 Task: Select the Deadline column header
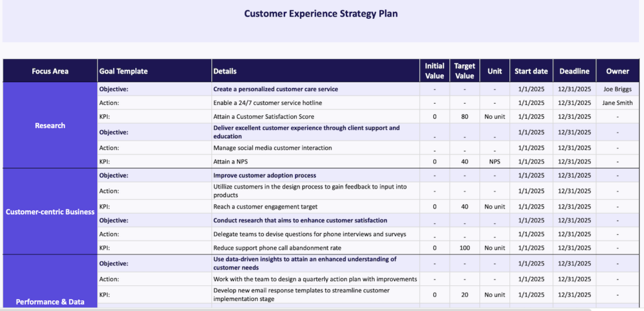(574, 71)
